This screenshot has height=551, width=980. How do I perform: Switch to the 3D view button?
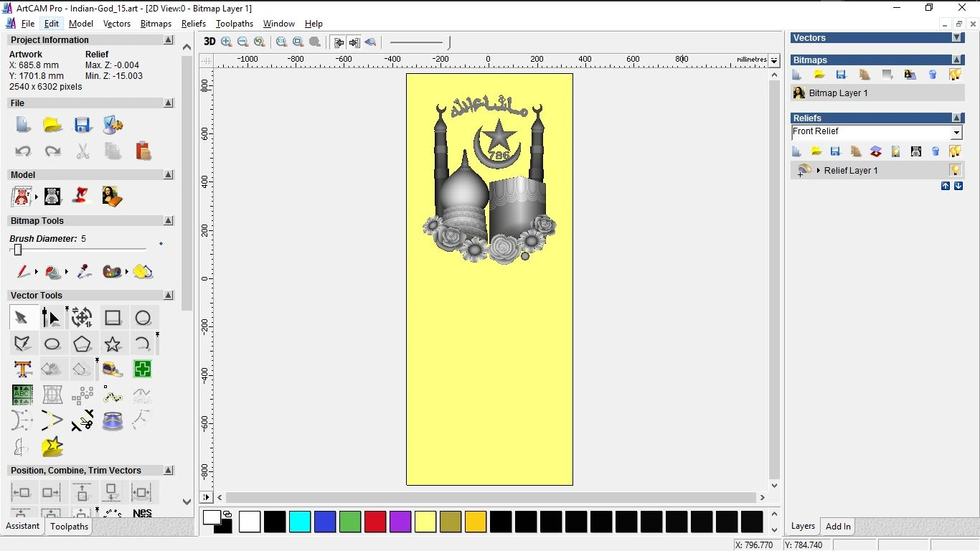pyautogui.click(x=209, y=42)
